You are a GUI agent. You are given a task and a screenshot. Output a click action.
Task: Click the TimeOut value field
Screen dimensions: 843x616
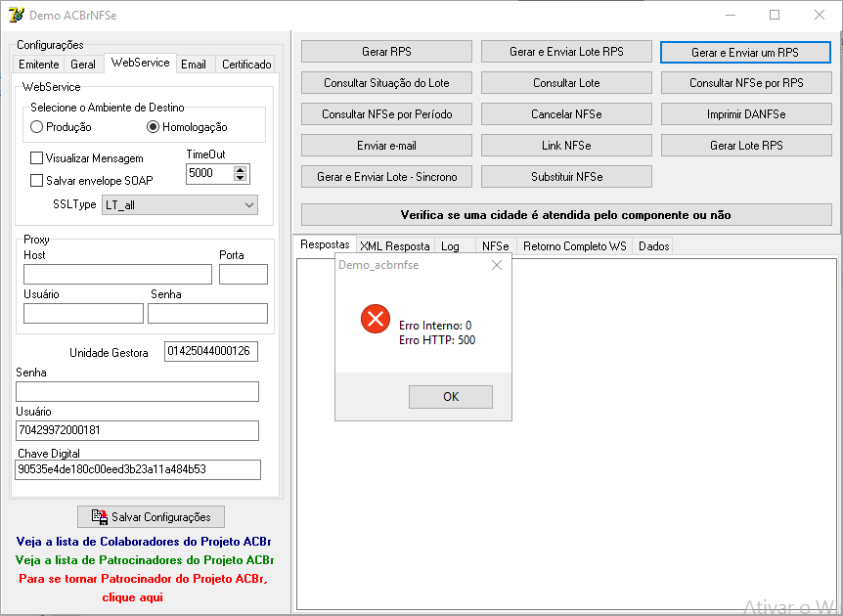tap(210, 173)
